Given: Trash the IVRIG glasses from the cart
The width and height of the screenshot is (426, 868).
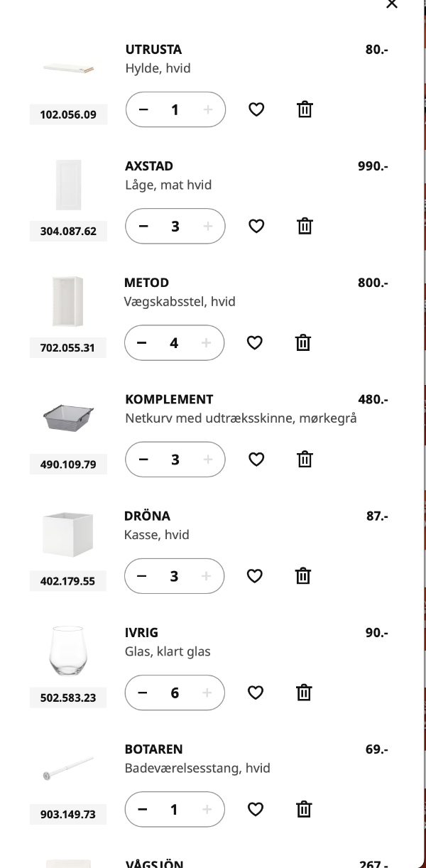Looking at the screenshot, I should tap(303, 692).
